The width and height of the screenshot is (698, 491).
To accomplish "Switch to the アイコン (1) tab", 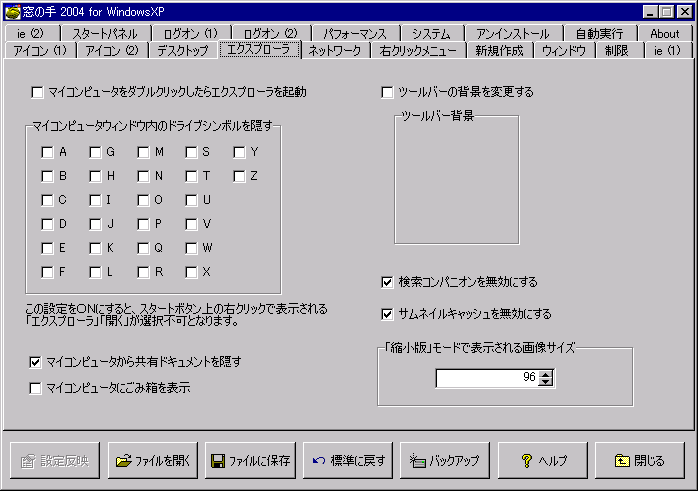I will (x=40, y=50).
